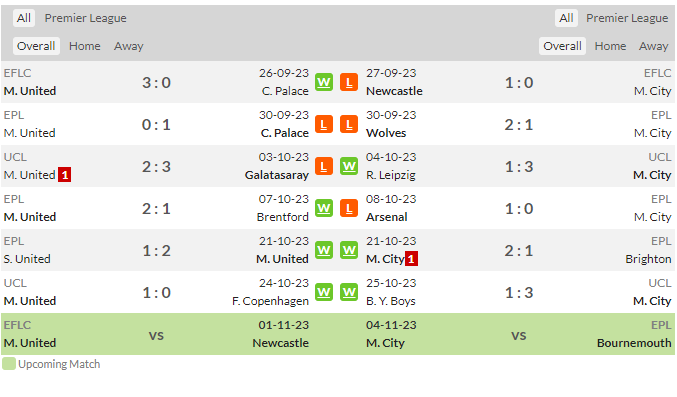Image resolution: width=677 pixels, height=397 pixels.
Task: Switch left panel to Home matches
Action: pos(85,46)
